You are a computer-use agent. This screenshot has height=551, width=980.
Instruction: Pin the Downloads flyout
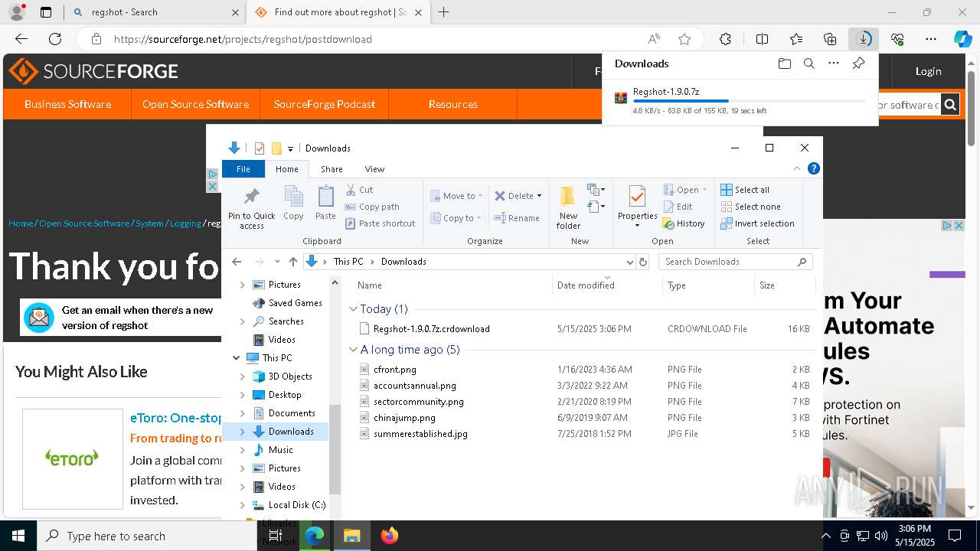pyautogui.click(x=858, y=64)
